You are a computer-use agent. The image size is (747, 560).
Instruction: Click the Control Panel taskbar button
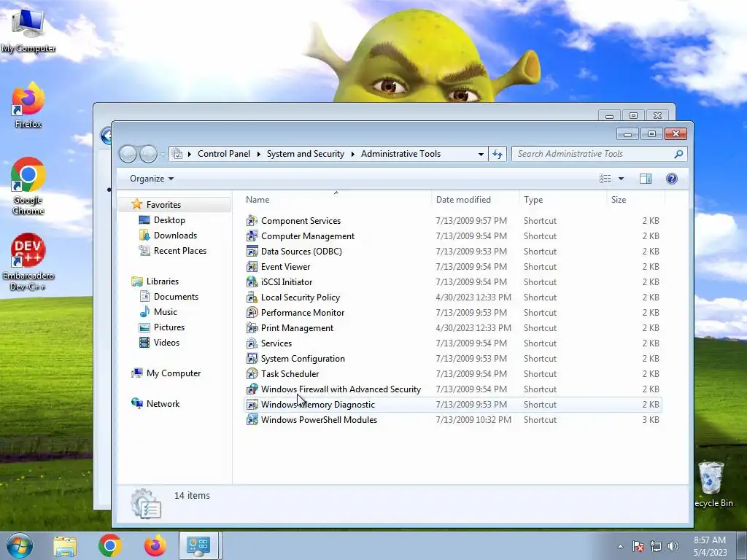pyautogui.click(x=198, y=545)
